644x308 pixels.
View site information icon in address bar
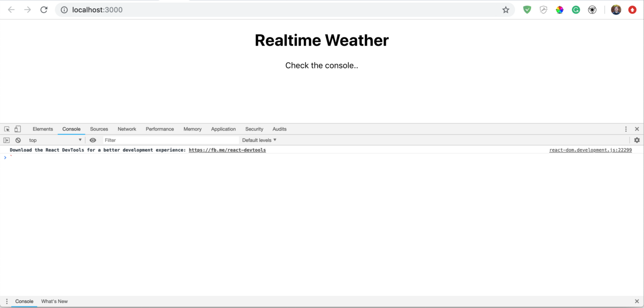(64, 10)
